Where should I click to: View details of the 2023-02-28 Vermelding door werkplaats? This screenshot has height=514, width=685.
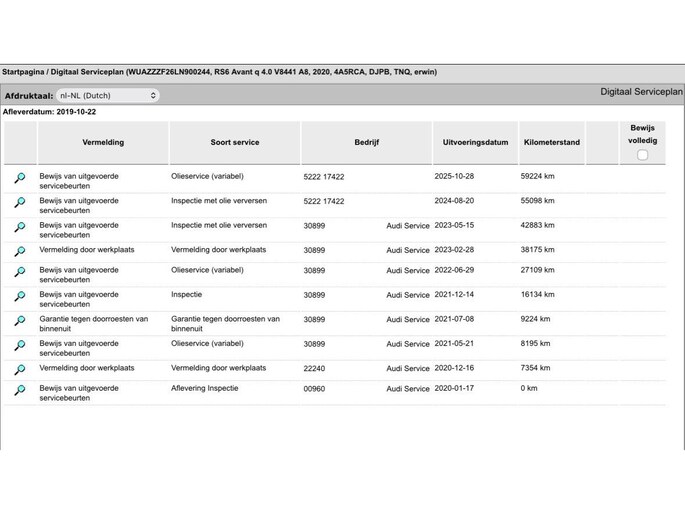[x=19, y=251]
